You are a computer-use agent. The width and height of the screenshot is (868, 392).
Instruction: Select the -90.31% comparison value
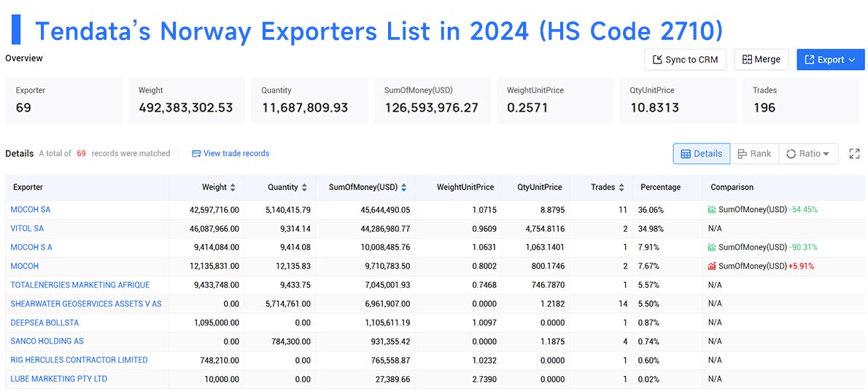point(803,247)
